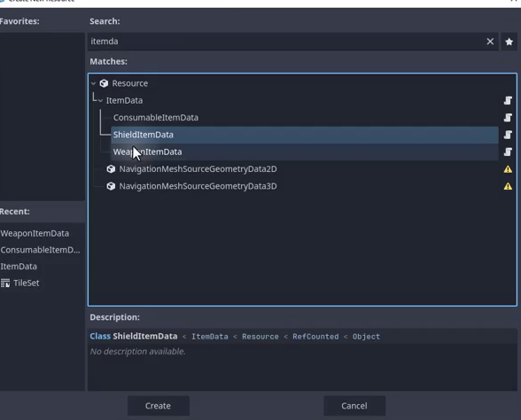Collapse the Resource tree node
521x420 pixels.
coord(94,83)
